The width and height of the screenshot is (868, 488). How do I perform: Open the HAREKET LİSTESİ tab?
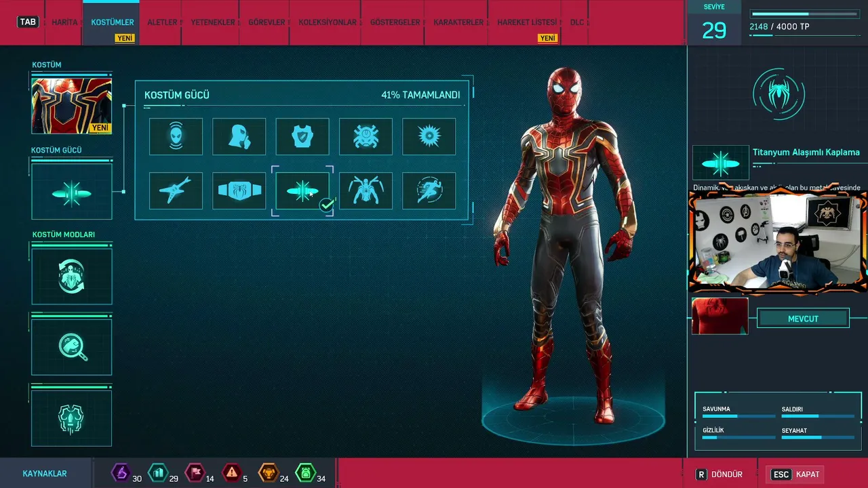pyautogui.click(x=527, y=22)
